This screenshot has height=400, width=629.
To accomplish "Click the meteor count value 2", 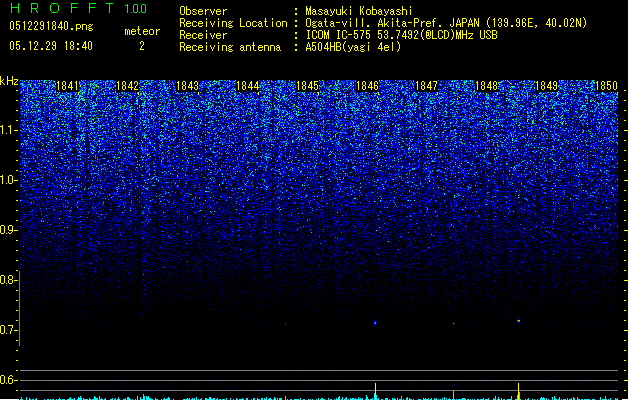I will point(142,46).
